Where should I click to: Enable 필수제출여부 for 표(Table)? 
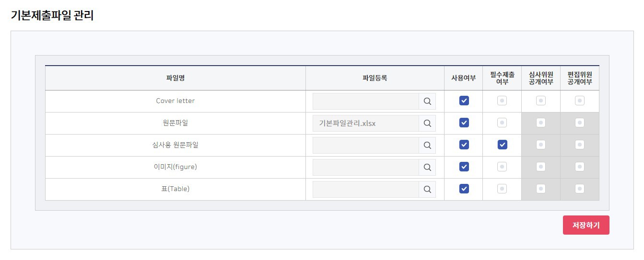click(x=502, y=189)
